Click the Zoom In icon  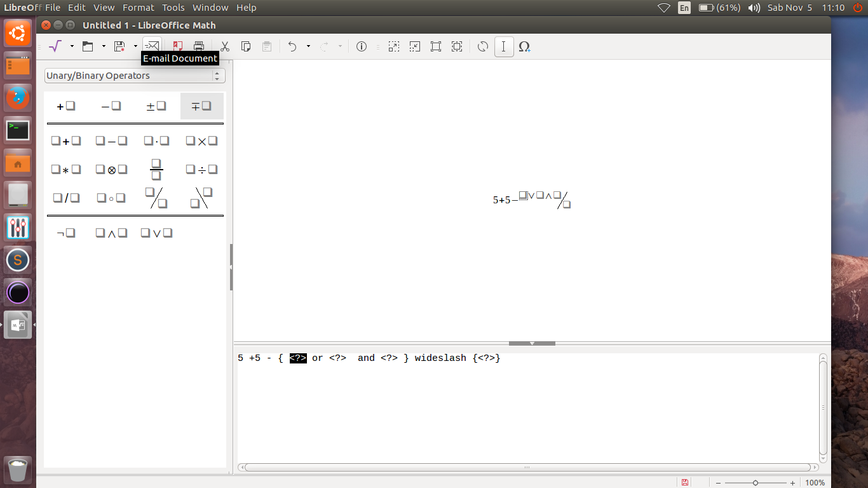(x=394, y=46)
